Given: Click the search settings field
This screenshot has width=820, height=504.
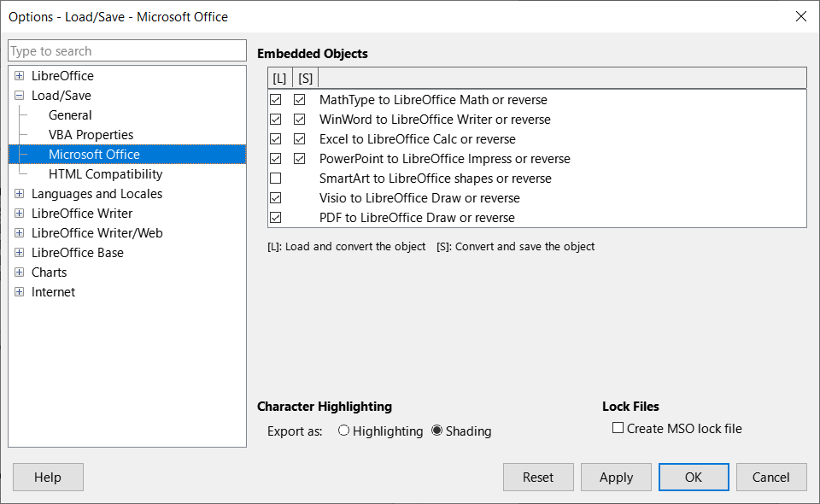Looking at the screenshot, I should 126,50.
